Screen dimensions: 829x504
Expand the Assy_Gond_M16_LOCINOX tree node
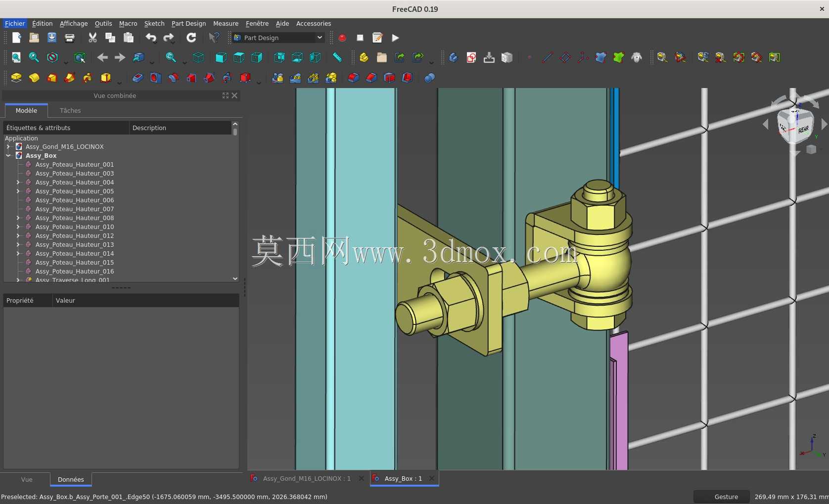[x=8, y=147]
